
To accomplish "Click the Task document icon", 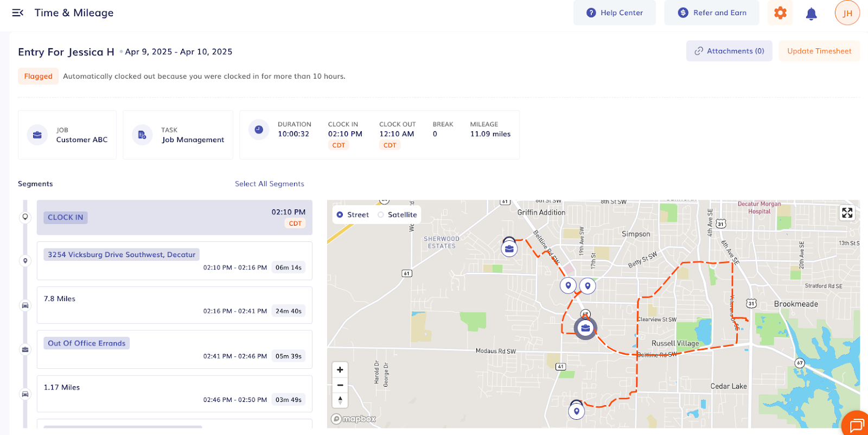I will point(142,135).
